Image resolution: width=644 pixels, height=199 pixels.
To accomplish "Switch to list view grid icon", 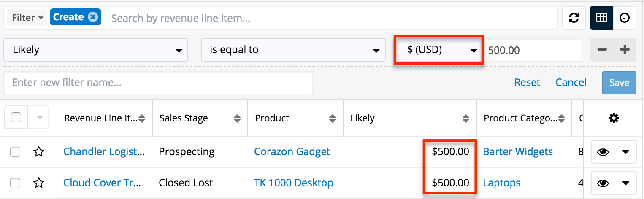I will coord(601,18).
